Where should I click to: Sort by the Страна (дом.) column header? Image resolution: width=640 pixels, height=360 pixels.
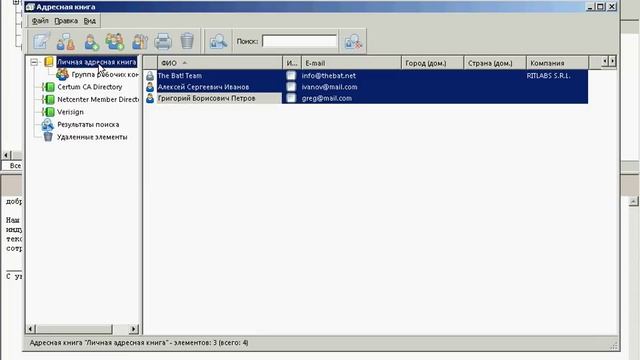point(495,63)
